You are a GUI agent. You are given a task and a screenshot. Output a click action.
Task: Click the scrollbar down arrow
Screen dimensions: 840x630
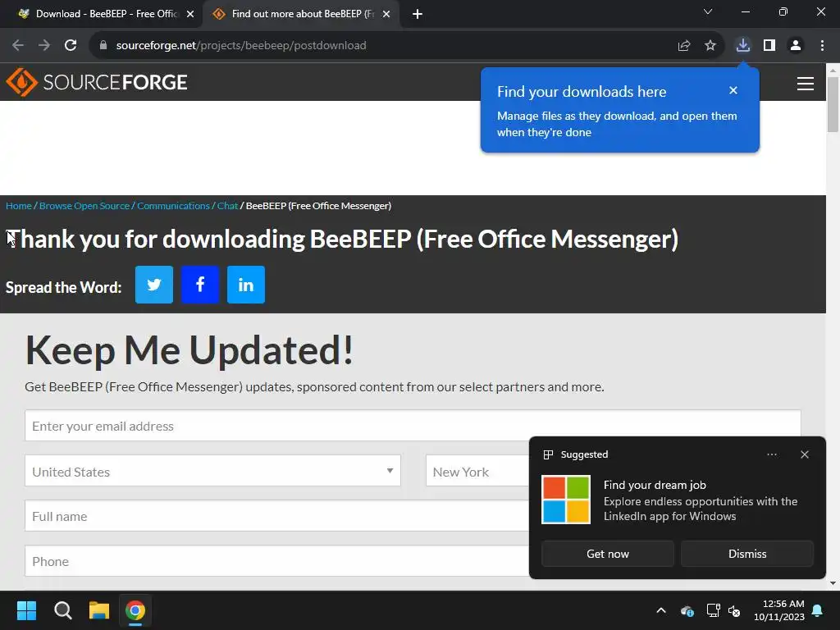833,583
